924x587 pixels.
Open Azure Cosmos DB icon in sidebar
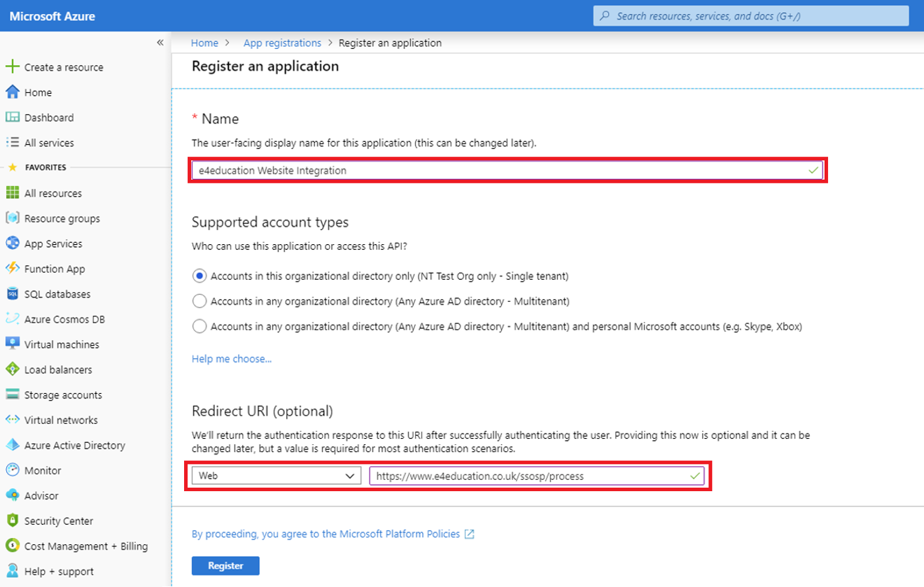point(12,319)
